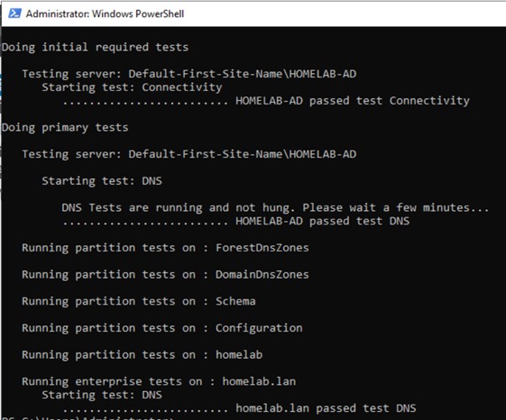Click 'Starting test: DNS' under primary tests
Viewport: 506px width, 420px height.
(102, 181)
